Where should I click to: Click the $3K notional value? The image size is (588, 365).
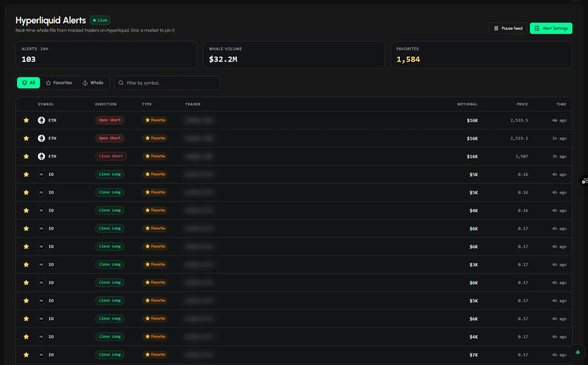[474, 265]
